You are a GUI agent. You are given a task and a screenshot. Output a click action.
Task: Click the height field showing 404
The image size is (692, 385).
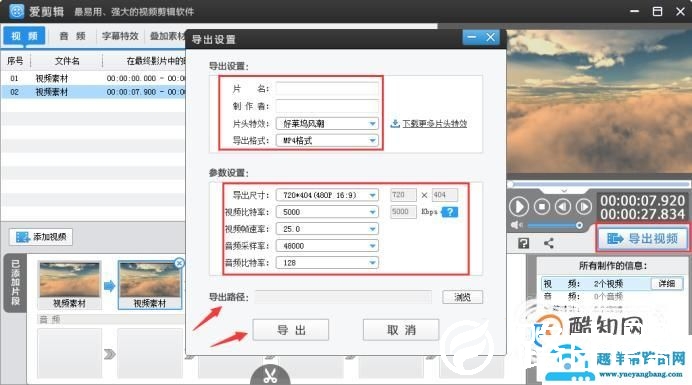(445, 195)
